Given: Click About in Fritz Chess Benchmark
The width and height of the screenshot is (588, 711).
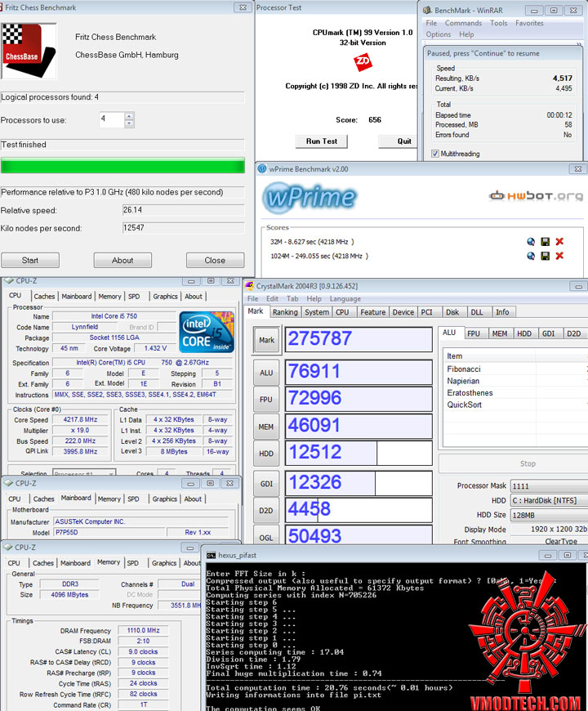Looking at the screenshot, I should click(x=122, y=260).
